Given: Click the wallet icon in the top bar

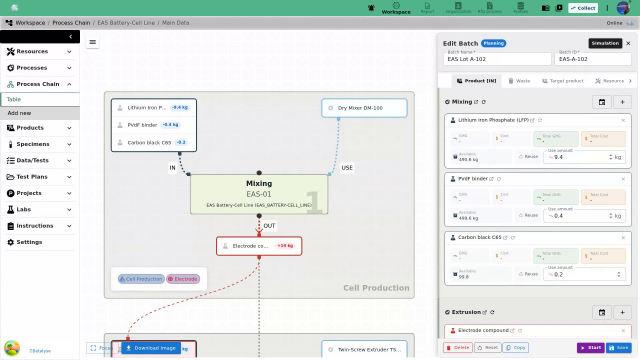Looking at the screenshot, I should (545, 8).
